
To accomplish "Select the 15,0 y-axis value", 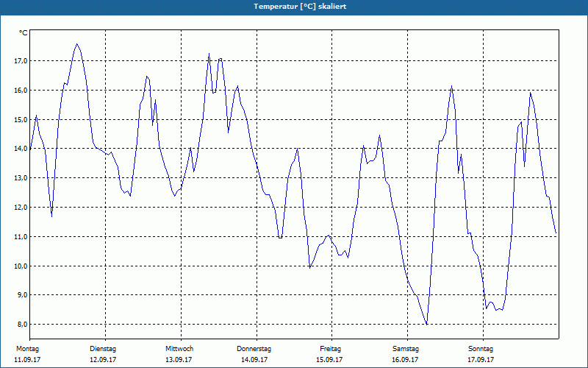I will click(21, 119).
